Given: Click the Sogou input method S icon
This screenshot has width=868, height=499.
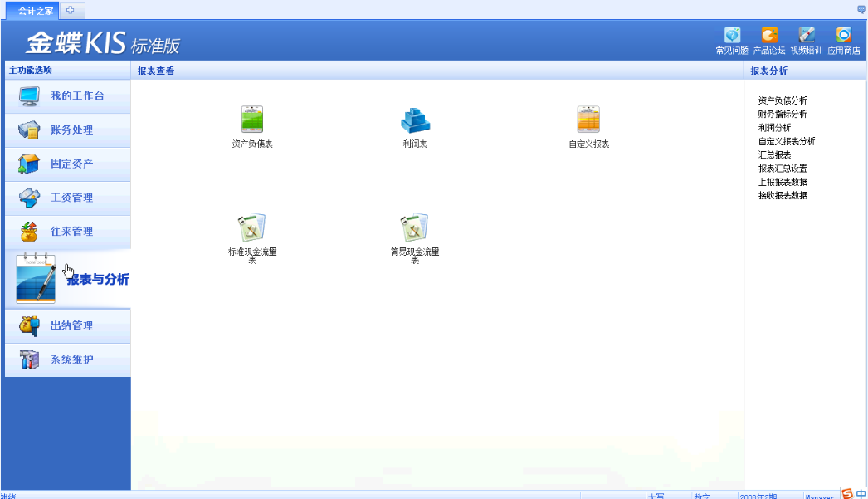Looking at the screenshot, I should coord(847,493).
